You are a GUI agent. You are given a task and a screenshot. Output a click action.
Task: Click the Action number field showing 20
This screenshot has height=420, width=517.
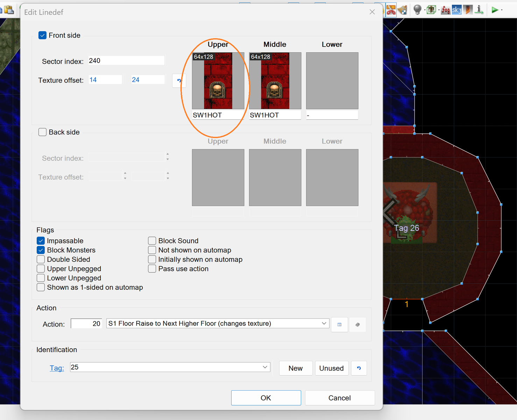(86, 323)
